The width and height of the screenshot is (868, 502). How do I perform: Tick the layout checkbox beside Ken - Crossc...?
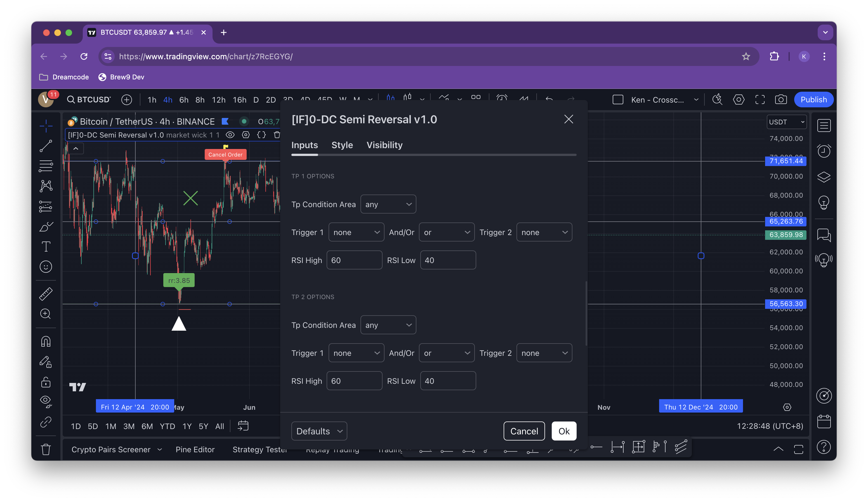point(618,100)
